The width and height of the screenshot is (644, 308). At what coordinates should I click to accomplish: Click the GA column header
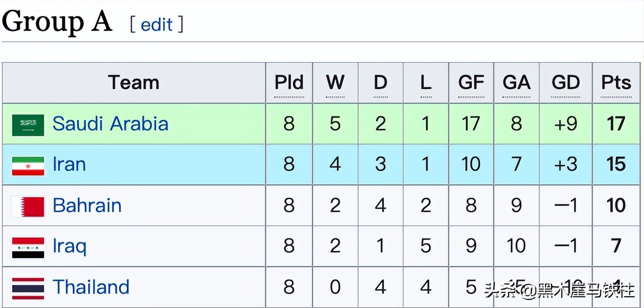(x=516, y=83)
